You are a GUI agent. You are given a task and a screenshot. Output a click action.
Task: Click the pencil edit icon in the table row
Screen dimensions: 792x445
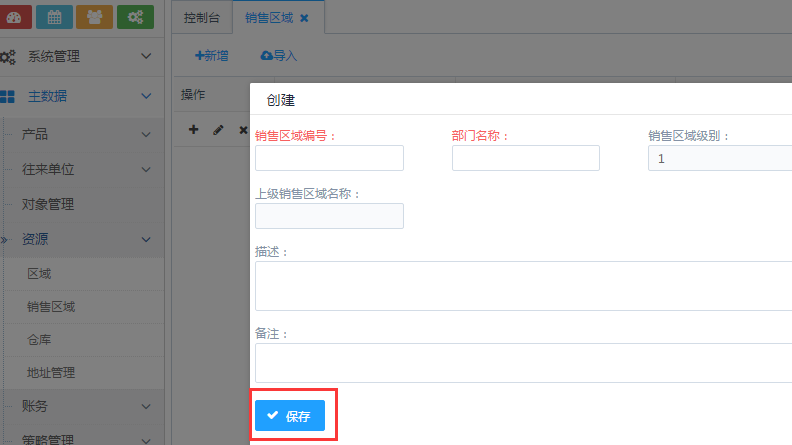(218, 130)
